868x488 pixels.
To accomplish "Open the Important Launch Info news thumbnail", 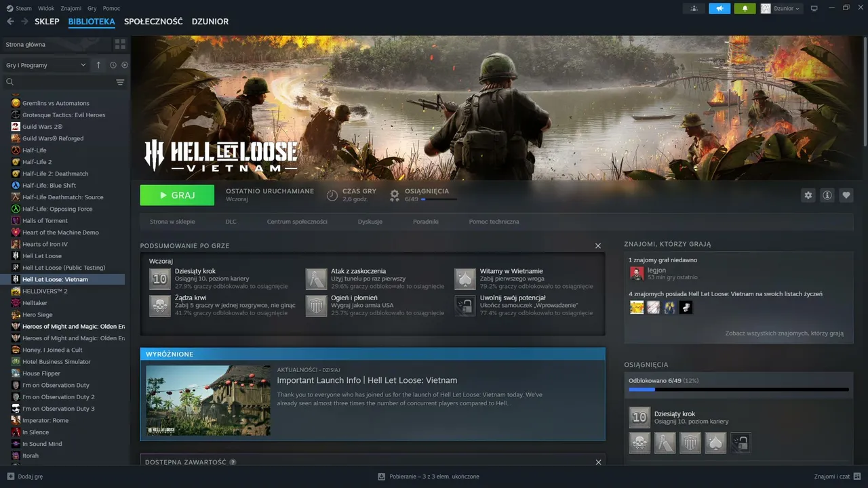I will pyautogui.click(x=208, y=401).
